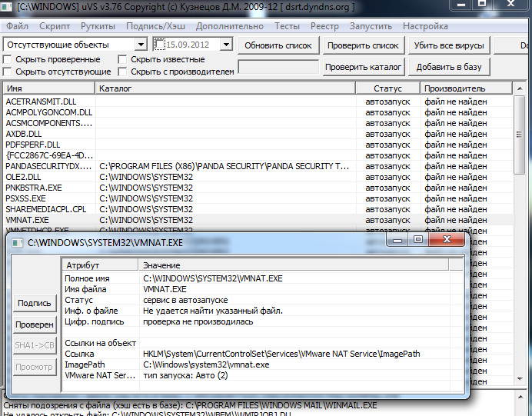Click 'Полное имя' attribute row in dialog
Viewport: 532px width, 416px height.
click(x=263, y=278)
